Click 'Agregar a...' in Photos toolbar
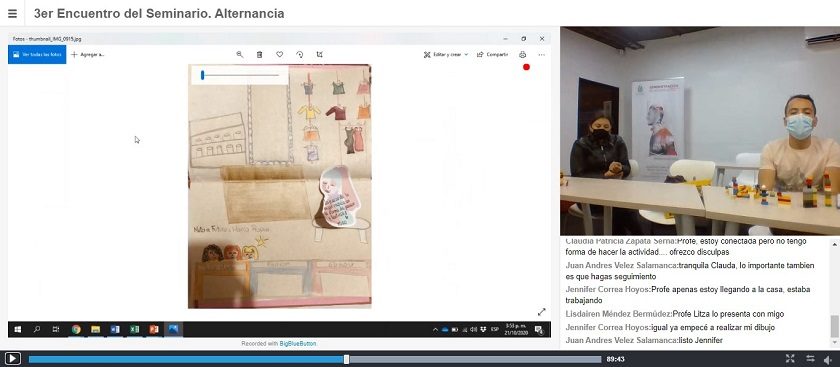The image size is (840, 367). (87, 55)
